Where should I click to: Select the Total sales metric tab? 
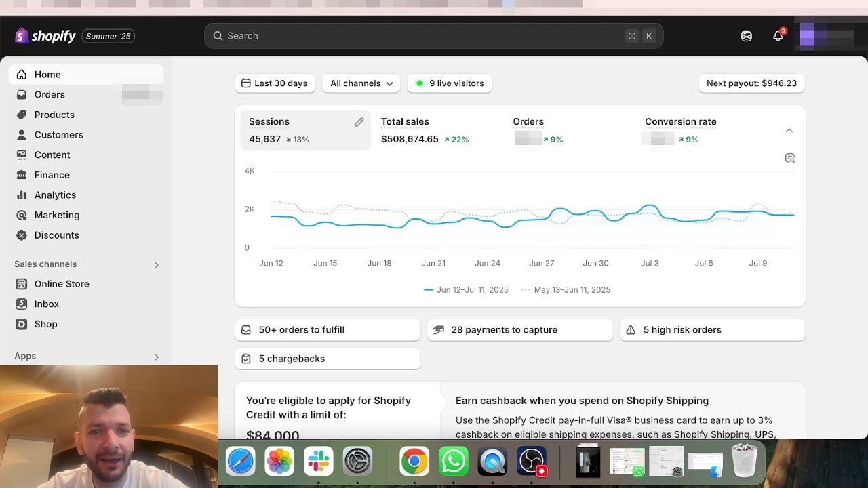(437, 130)
